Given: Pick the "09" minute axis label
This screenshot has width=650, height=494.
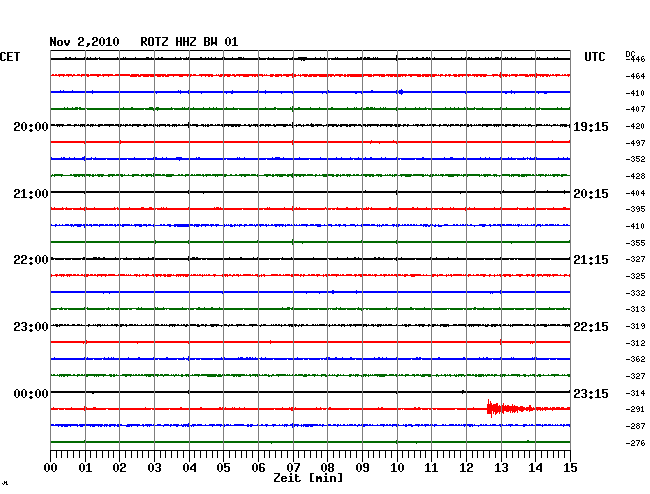Looking at the screenshot, I should (x=362, y=468).
